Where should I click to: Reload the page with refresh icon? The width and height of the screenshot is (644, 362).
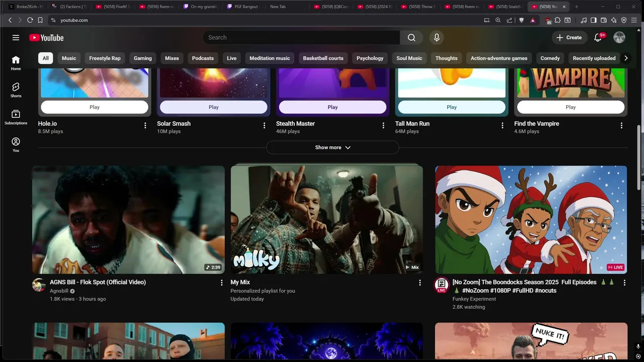(30, 20)
